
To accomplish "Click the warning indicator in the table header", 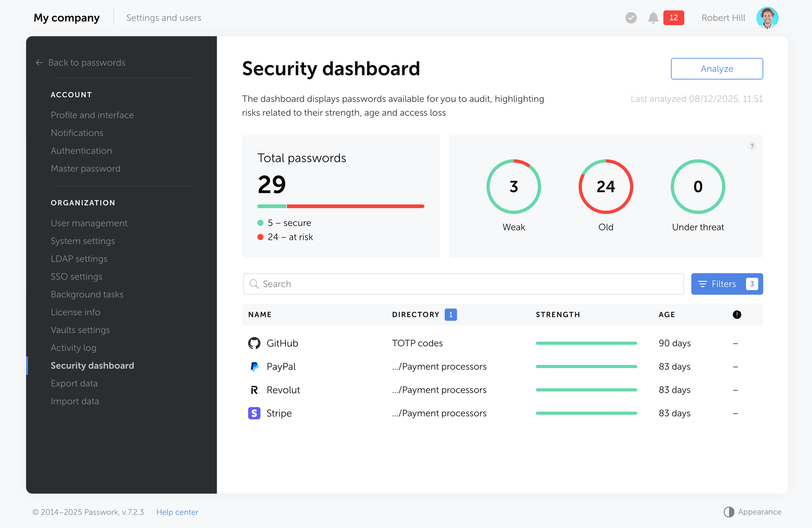I will point(737,315).
